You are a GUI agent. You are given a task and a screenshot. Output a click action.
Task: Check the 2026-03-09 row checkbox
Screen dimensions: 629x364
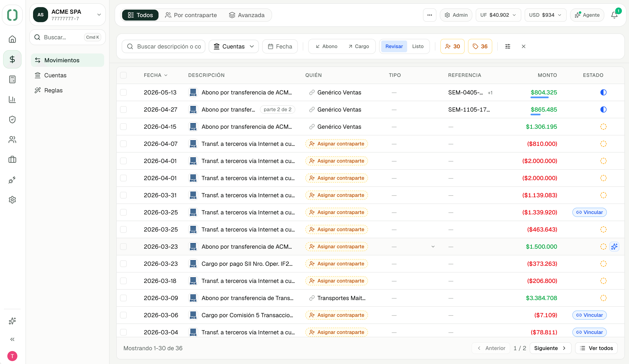[123, 298]
